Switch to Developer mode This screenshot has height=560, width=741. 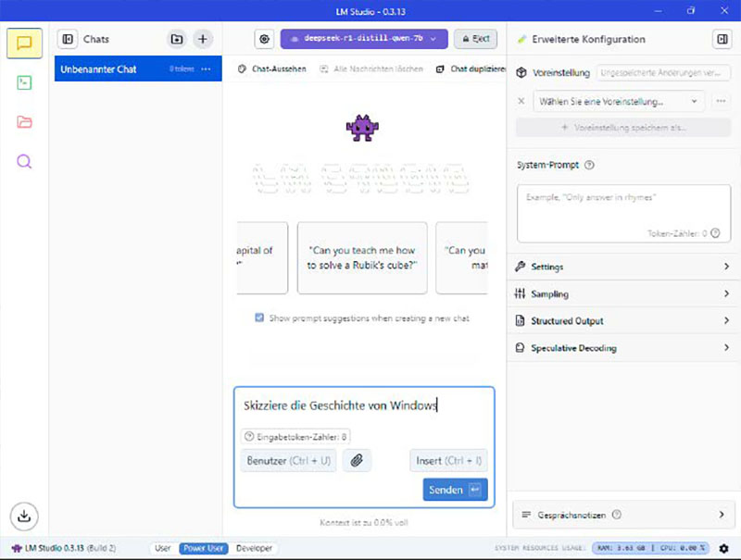[x=254, y=548]
